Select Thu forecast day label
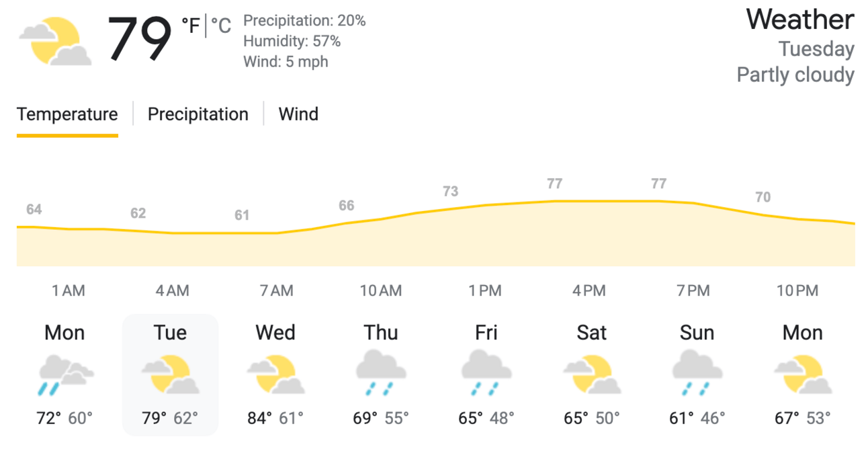 coord(381,333)
